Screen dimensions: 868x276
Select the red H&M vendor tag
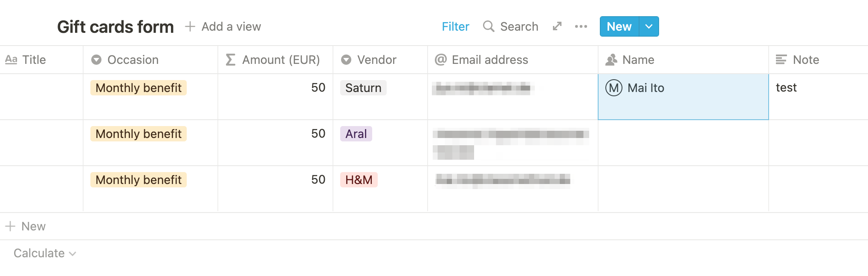[359, 180]
